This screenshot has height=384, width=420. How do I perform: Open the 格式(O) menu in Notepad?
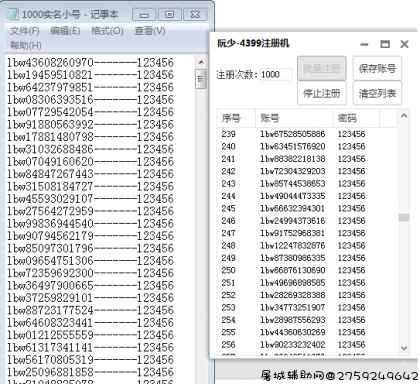(x=107, y=31)
